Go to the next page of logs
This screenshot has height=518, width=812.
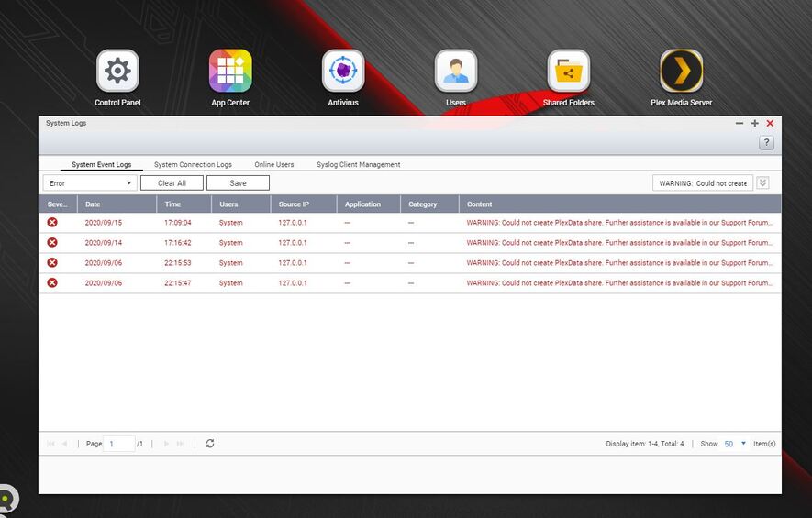click(x=166, y=444)
